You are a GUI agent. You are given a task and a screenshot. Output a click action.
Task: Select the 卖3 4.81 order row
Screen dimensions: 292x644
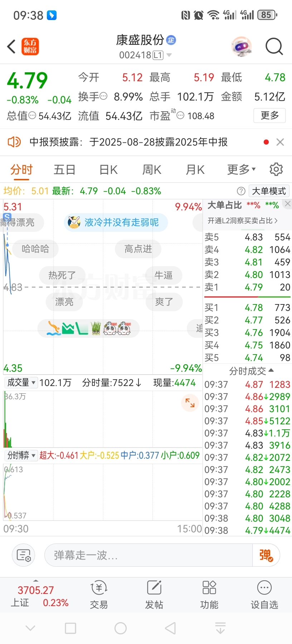pyautogui.click(x=247, y=262)
